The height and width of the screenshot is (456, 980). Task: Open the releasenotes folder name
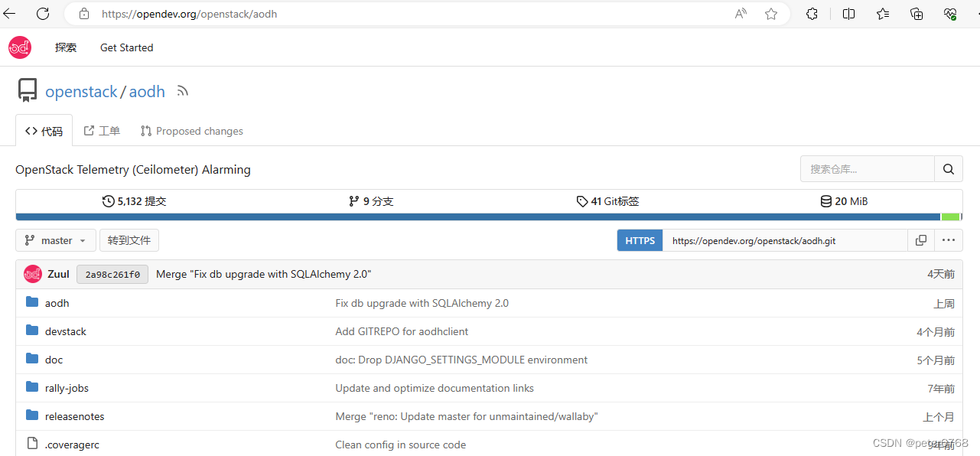tap(75, 416)
